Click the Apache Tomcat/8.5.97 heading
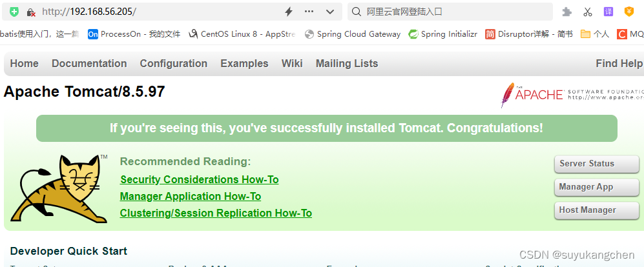The width and height of the screenshot is (644, 267). tap(84, 92)
